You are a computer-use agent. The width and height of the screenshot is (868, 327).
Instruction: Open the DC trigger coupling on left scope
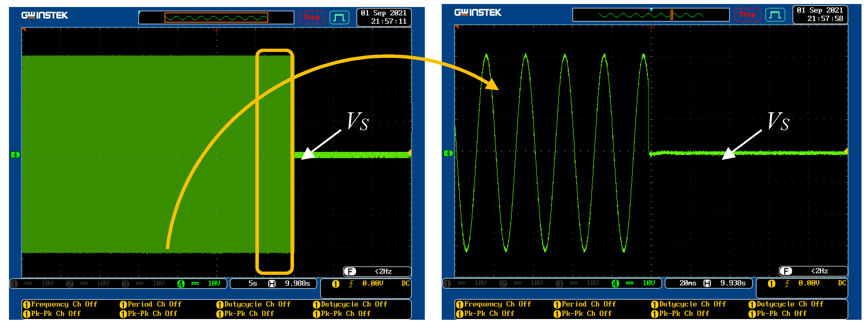point(405,284)
